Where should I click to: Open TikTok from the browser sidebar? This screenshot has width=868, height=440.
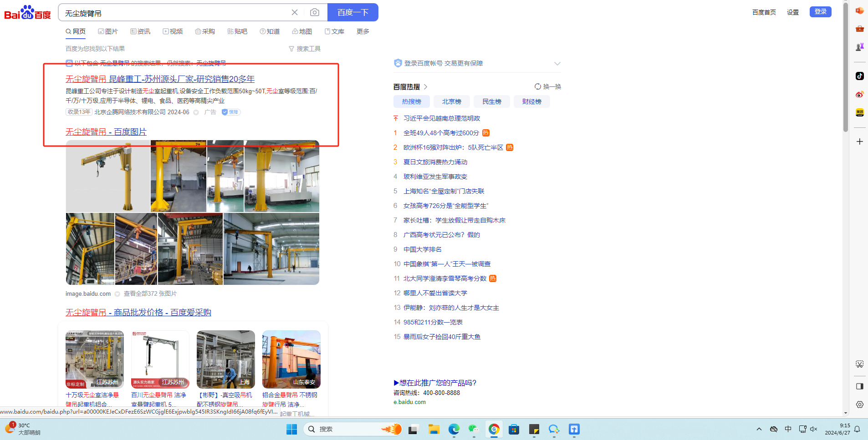859,76
